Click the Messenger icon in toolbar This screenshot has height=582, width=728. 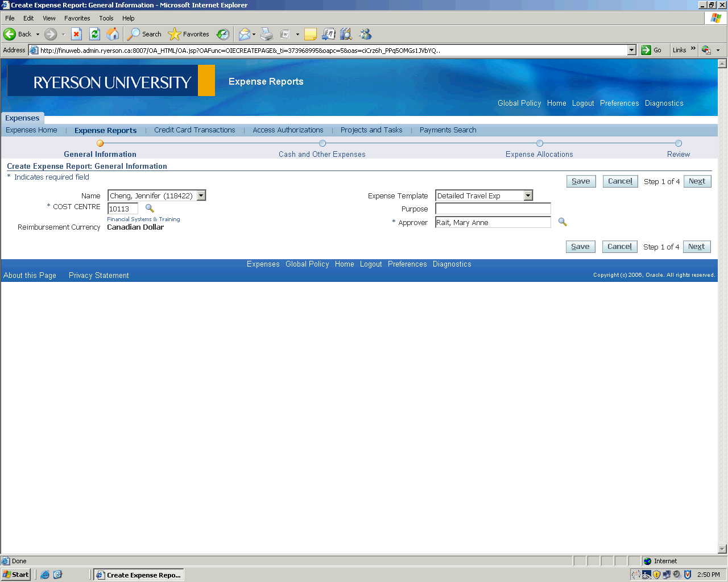click(365, 34)
